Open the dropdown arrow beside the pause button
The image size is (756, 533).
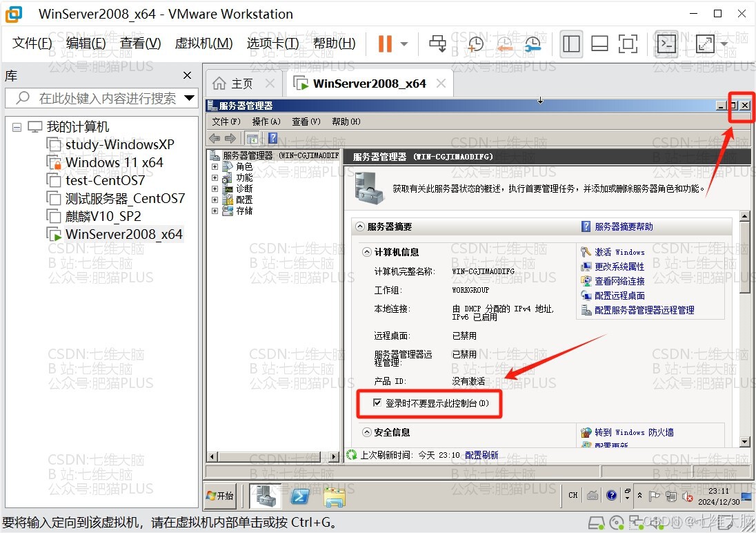tap(404, 44)
